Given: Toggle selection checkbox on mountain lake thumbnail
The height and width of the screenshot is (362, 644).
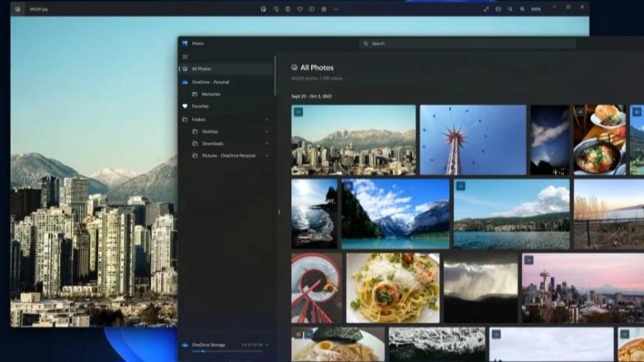Looking at the screenshot, I should pos(348,186).
